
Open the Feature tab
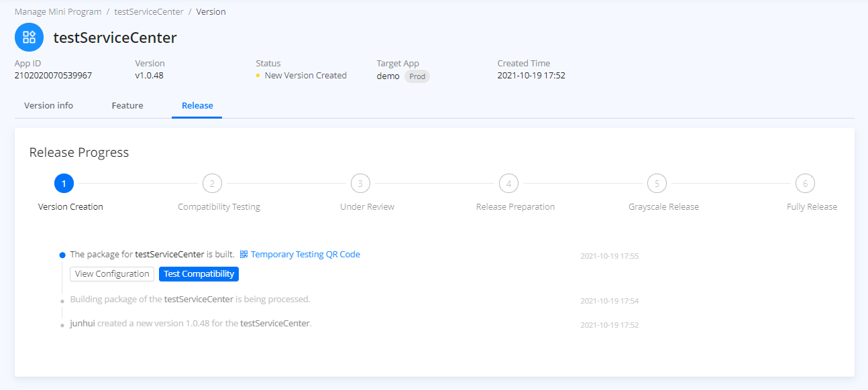pos(127,106)
